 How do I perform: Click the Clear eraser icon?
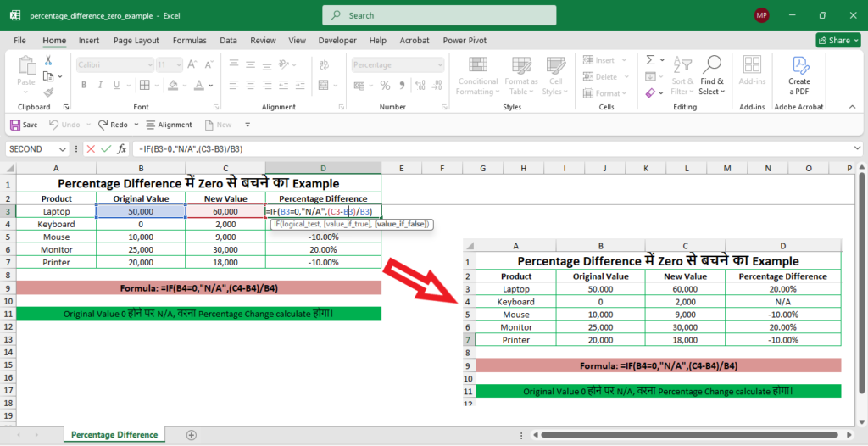(x=650, y=92)
